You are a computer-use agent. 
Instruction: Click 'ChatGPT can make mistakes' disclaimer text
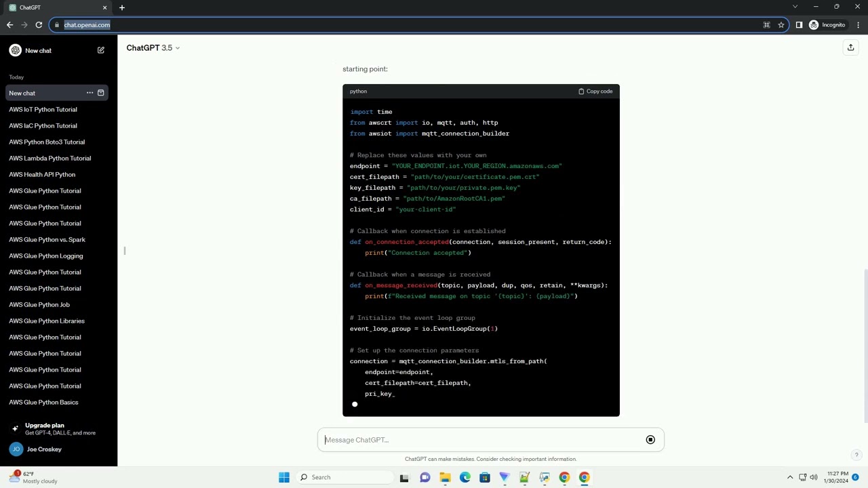click(490, 459)
